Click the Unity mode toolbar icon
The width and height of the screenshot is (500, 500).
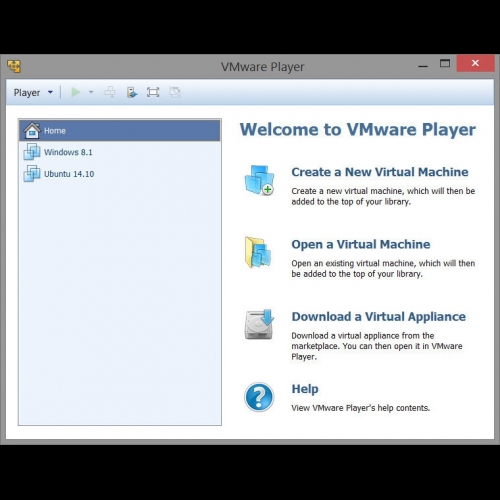click(175, 92)
